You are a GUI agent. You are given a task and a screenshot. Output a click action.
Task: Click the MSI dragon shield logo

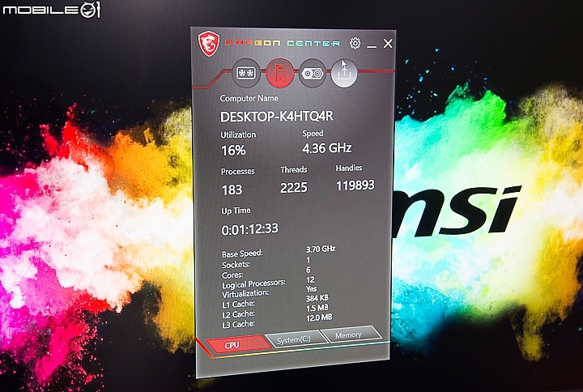coord(209,43)
